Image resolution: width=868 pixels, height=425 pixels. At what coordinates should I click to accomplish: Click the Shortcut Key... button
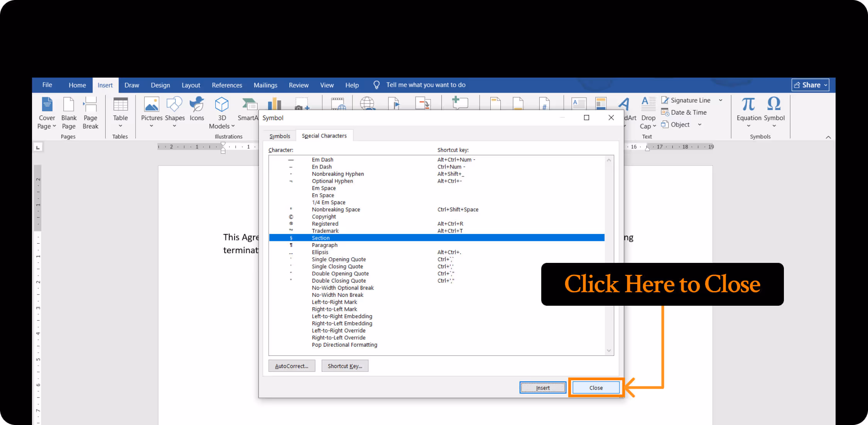(345, 366)
